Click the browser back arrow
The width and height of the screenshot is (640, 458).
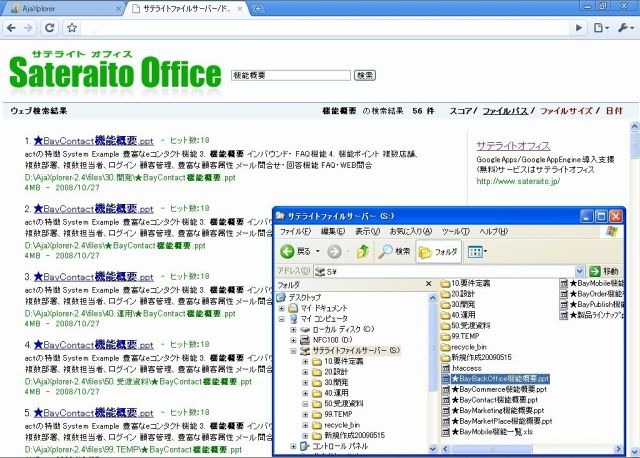click(11, 28)
